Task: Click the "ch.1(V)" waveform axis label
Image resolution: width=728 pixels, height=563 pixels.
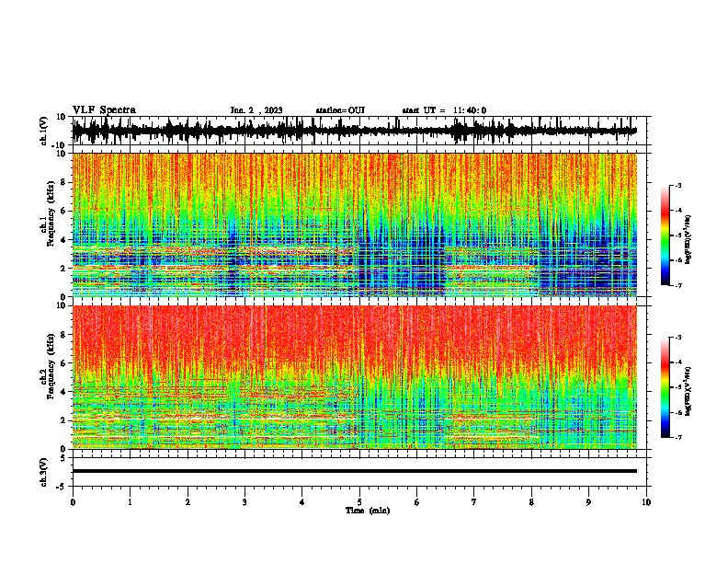Action: click(x=44, y=131)
